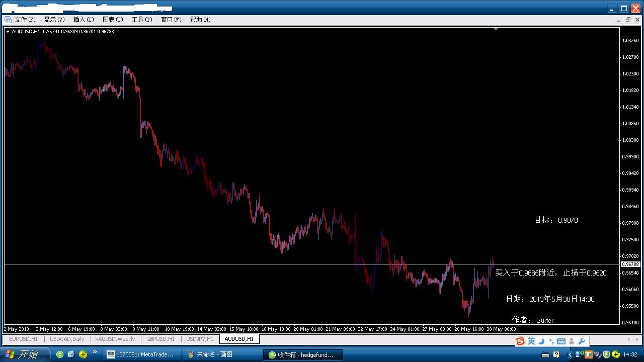Click the 目标: 0.9870 target text label

556,220
